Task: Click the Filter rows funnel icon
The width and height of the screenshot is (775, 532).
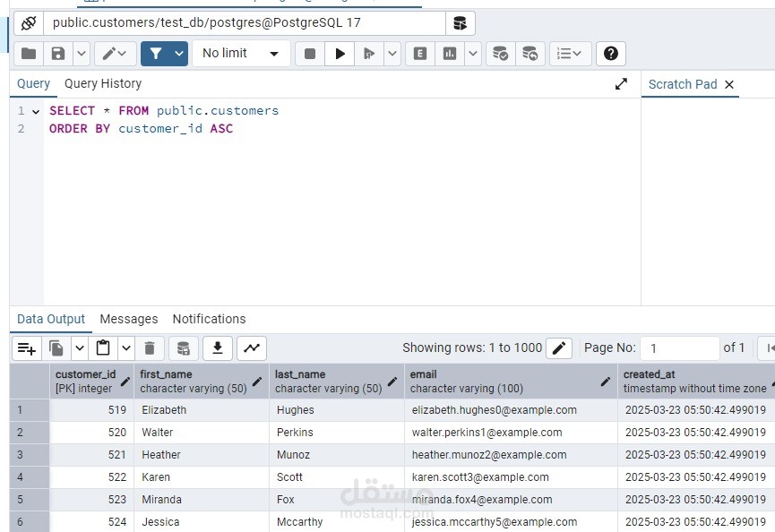Action: [156, 54]
